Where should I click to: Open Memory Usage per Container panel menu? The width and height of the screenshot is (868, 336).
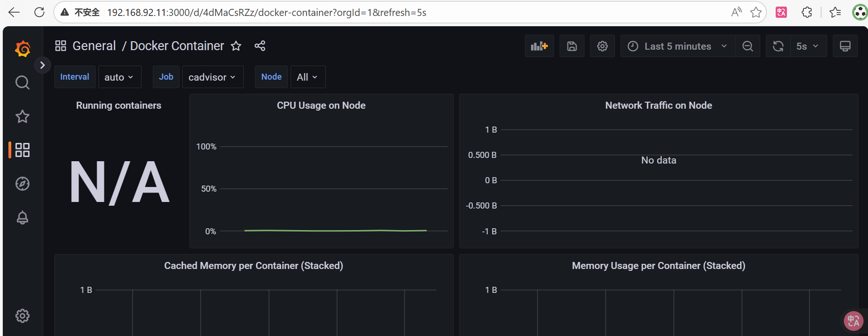click(658, 266)
